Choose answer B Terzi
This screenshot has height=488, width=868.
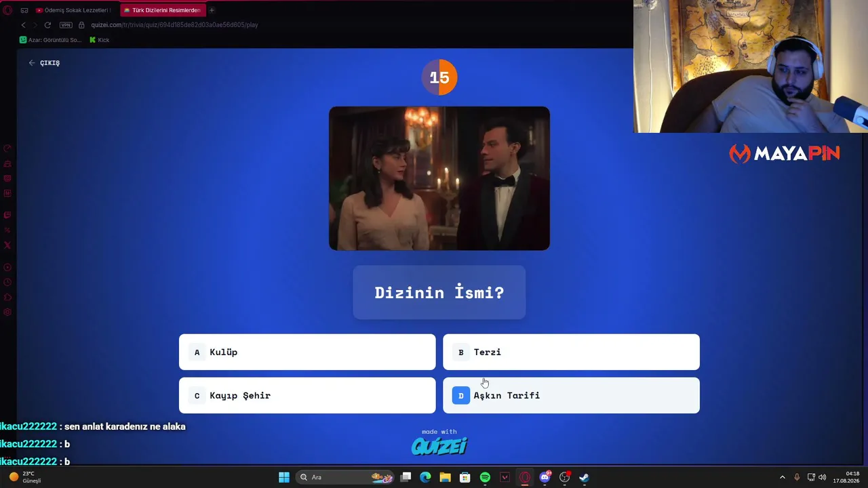click(571, 352)
